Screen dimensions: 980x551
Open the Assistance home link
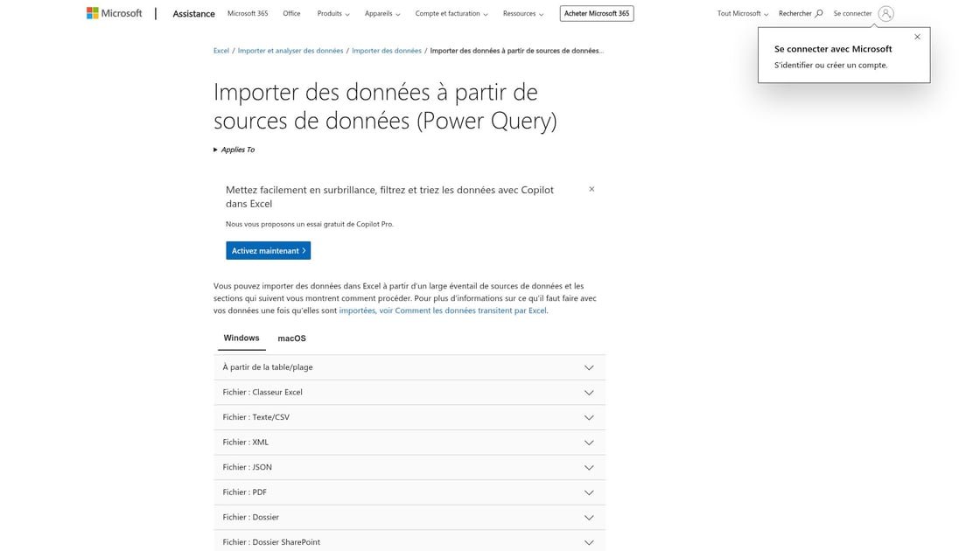tap(193, 13)
